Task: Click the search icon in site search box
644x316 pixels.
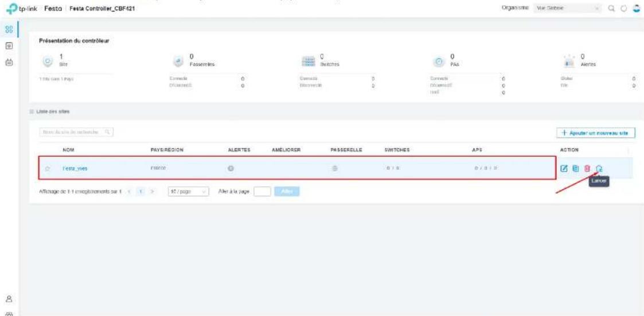Action: tap(107, 132)
